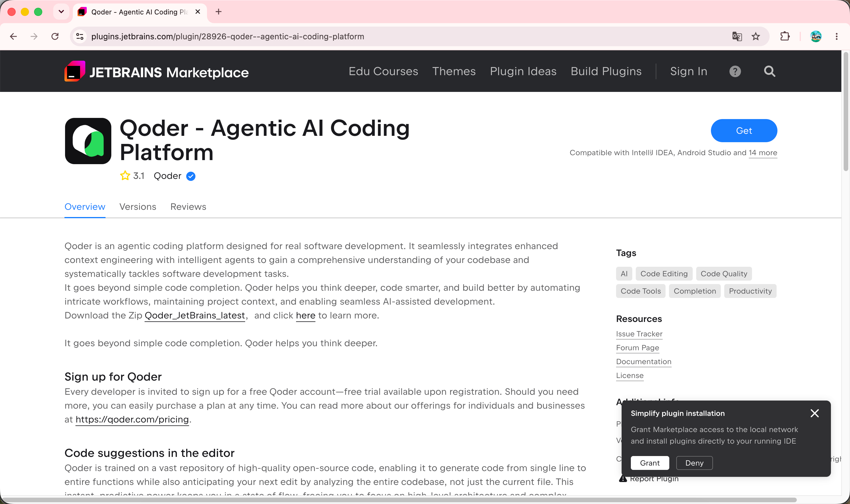This screenshot has width=850, height=504.
Task: Open the Chrome three-dot menu
Action: click(836, 36)
